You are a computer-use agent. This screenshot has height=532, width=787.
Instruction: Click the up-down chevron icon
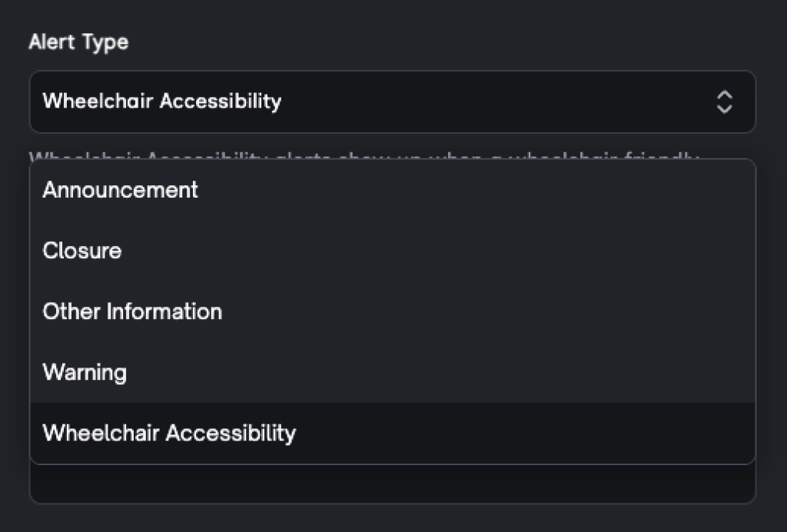click(724, 101)
